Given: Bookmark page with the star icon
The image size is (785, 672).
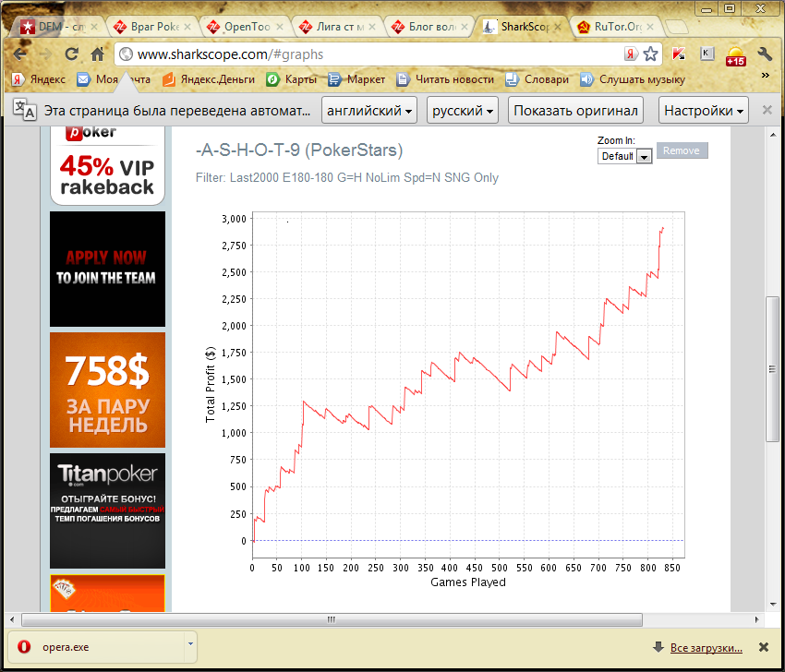Looking at the screenshot, I should pos(650,54).
